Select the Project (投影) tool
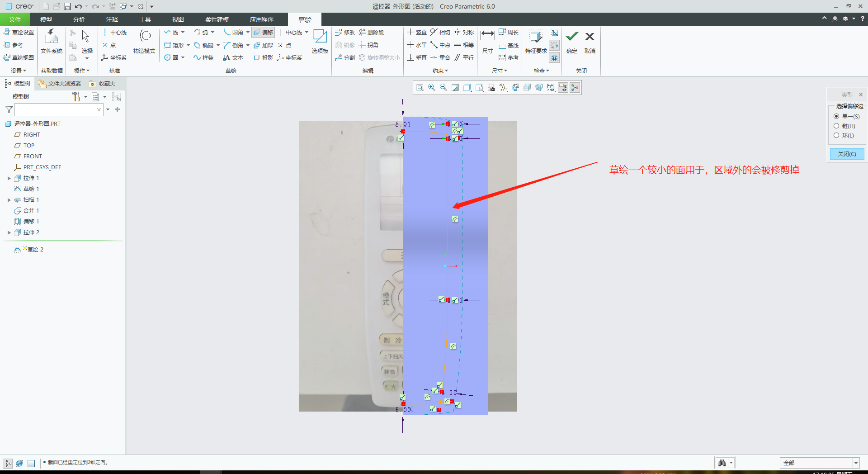 [264, 58]
